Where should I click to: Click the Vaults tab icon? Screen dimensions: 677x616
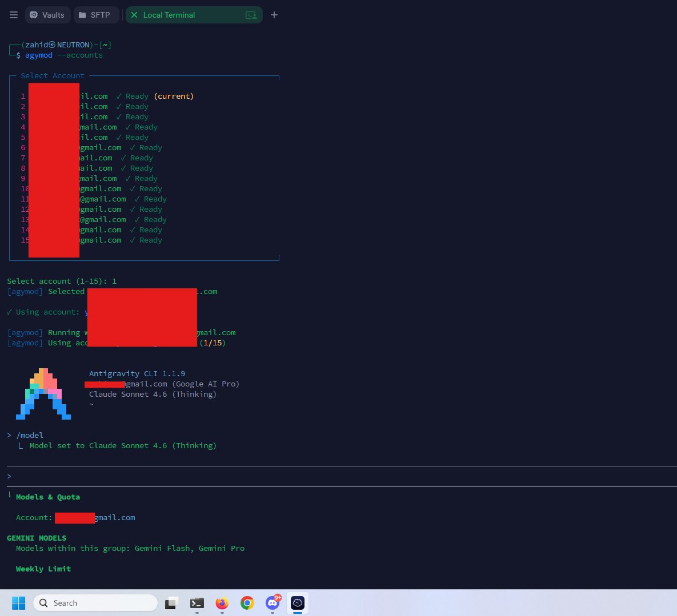34,15
